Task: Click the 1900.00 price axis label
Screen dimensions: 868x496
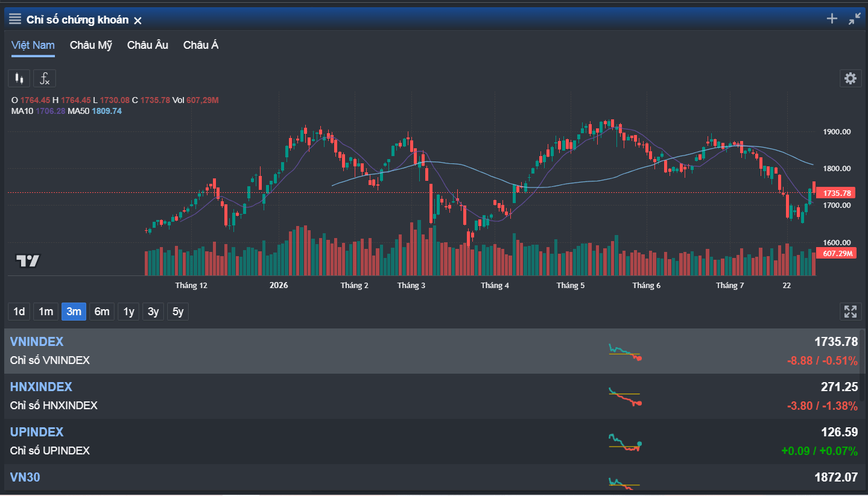Action: (837, 132)
